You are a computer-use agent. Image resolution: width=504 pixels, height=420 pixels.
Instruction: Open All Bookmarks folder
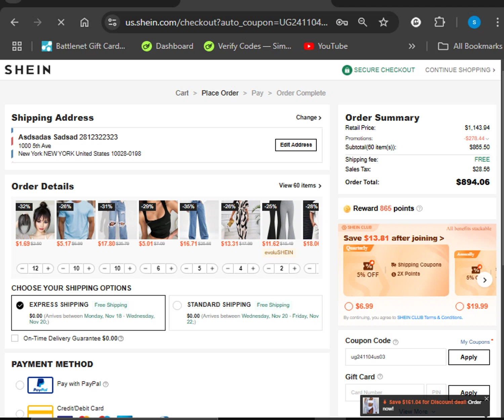(x=470, y=46)
